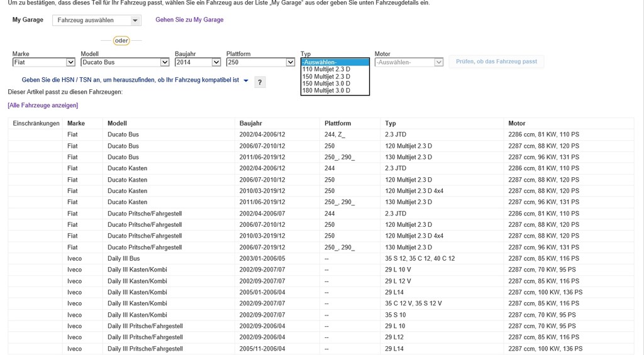Click '2011/06-2019/12' in the Ducato Bus row
This screenshot has height=355, width=644.
point(262,157)
